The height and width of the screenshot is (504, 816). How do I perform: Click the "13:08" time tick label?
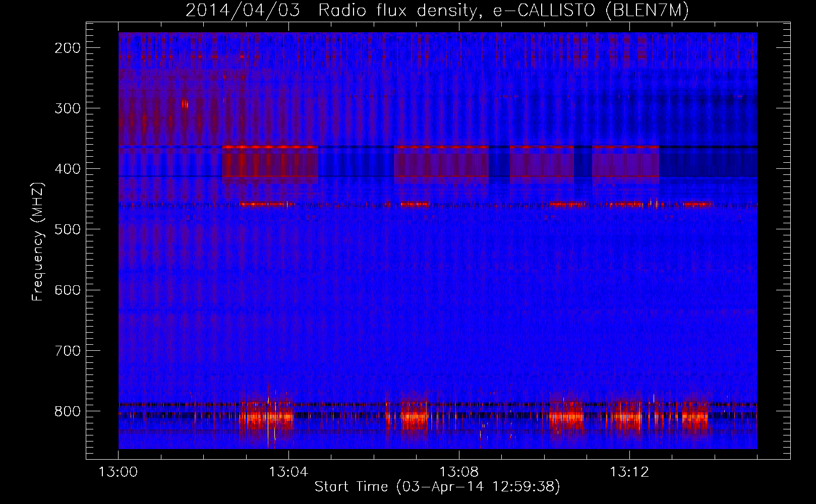[459, 472]
